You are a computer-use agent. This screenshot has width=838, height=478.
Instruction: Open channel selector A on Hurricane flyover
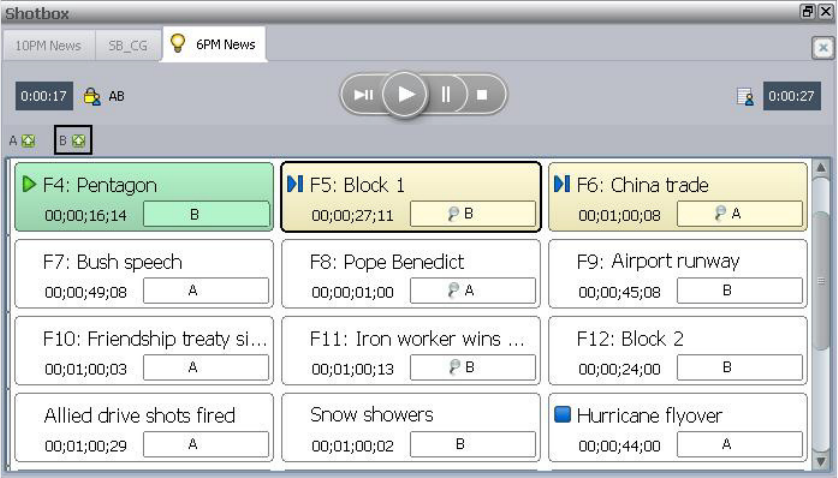click(x=740, y=444)
